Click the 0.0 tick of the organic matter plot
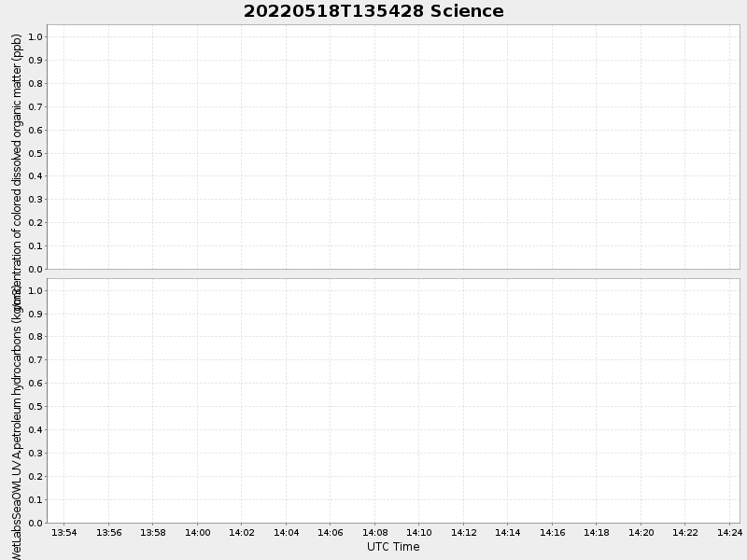The image size is (747, 560). (35, 270)
